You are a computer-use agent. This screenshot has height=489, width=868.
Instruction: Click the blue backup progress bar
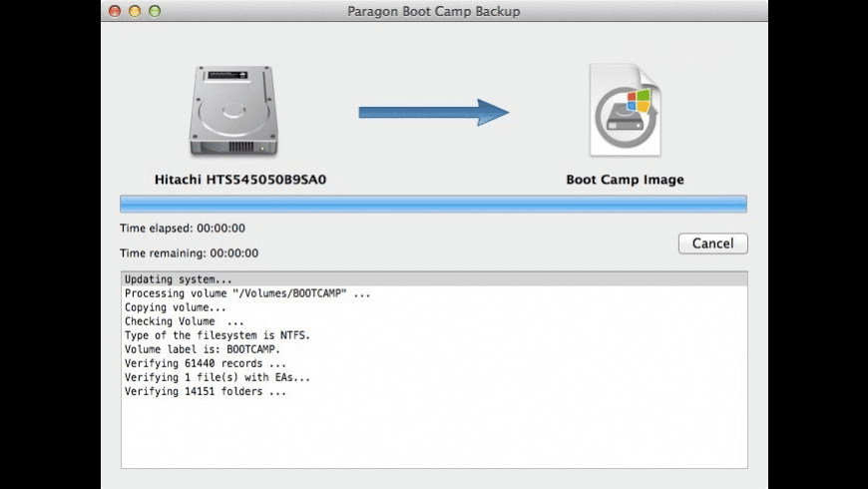click(433, 204)
